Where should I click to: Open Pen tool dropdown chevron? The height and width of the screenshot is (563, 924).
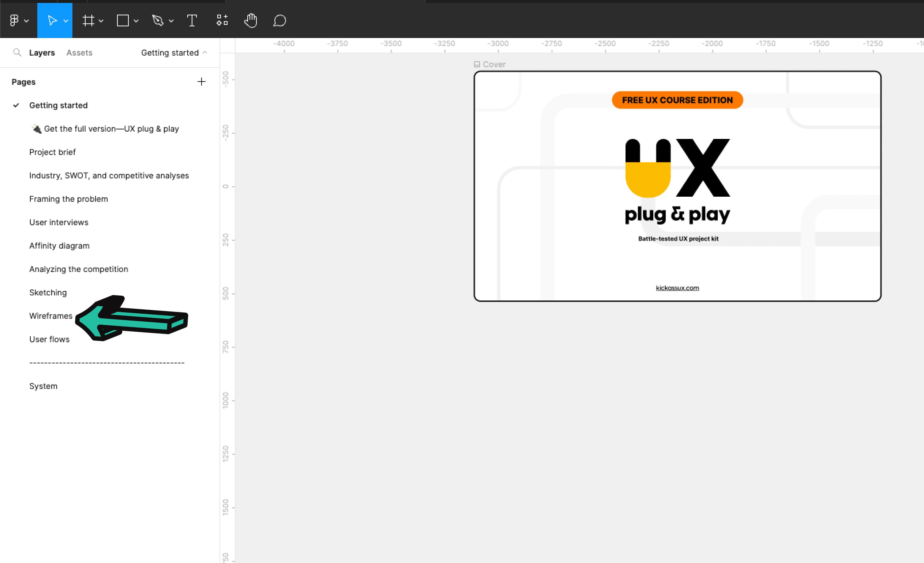pos(171,21)
